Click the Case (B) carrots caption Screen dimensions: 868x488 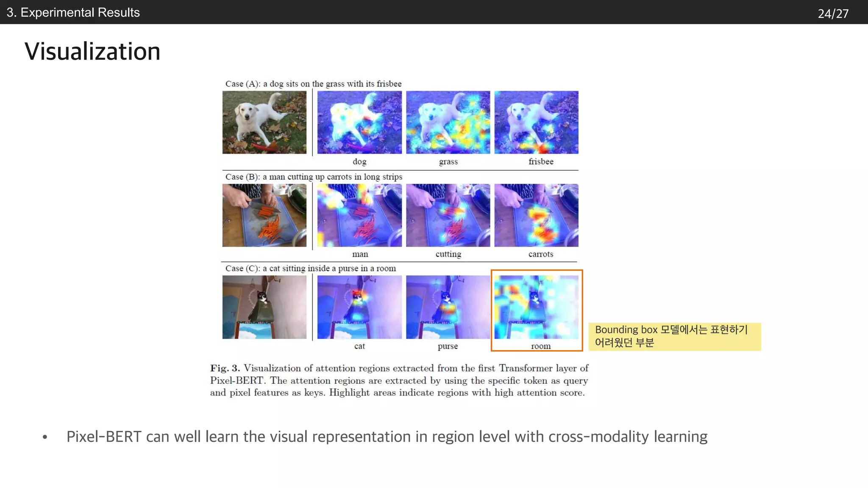pos(314,177)
